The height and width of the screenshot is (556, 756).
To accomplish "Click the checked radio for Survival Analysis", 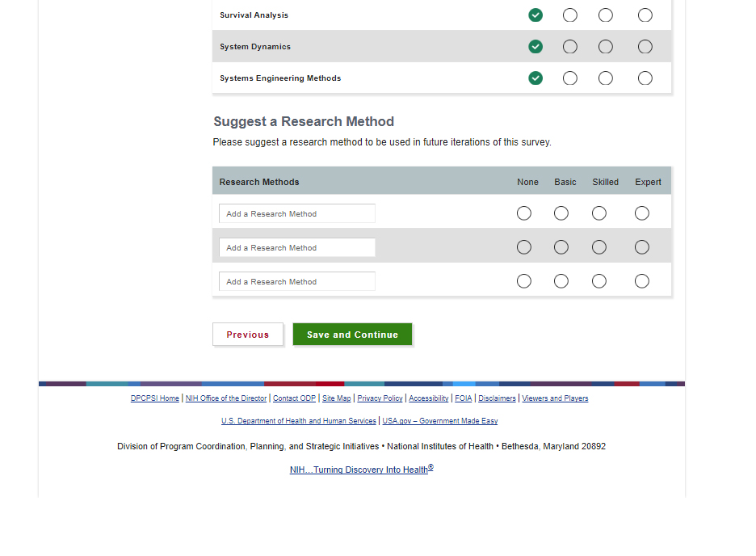I will [x=535, y=15].
